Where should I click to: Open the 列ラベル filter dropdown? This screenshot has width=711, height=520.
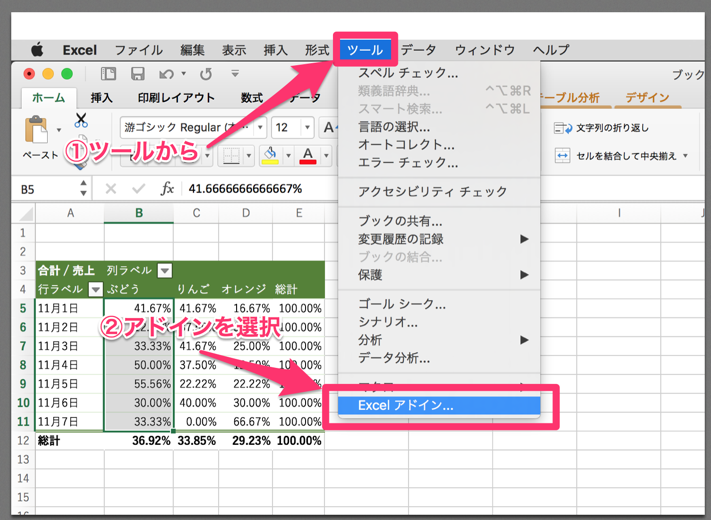[165, 271]
